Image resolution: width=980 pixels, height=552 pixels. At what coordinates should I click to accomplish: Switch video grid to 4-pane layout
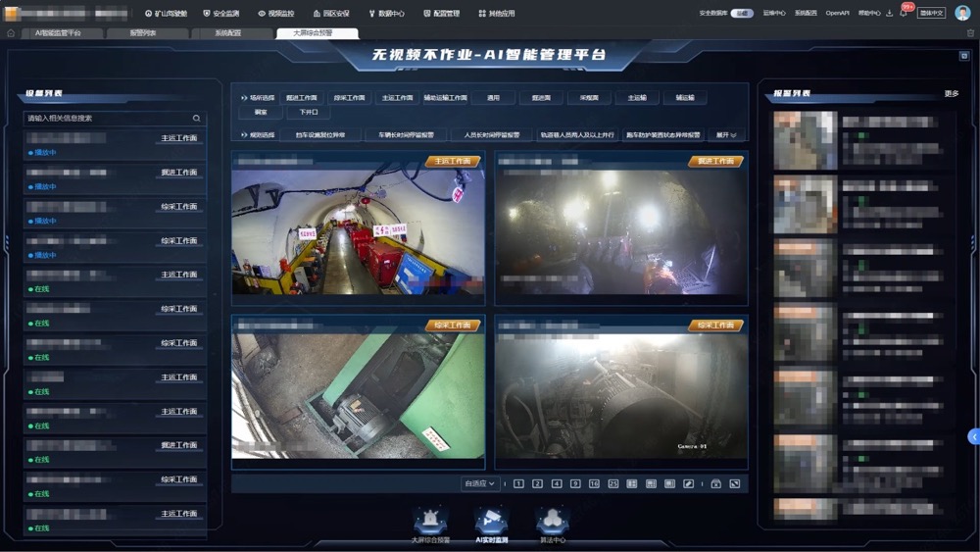coord(557,483)
